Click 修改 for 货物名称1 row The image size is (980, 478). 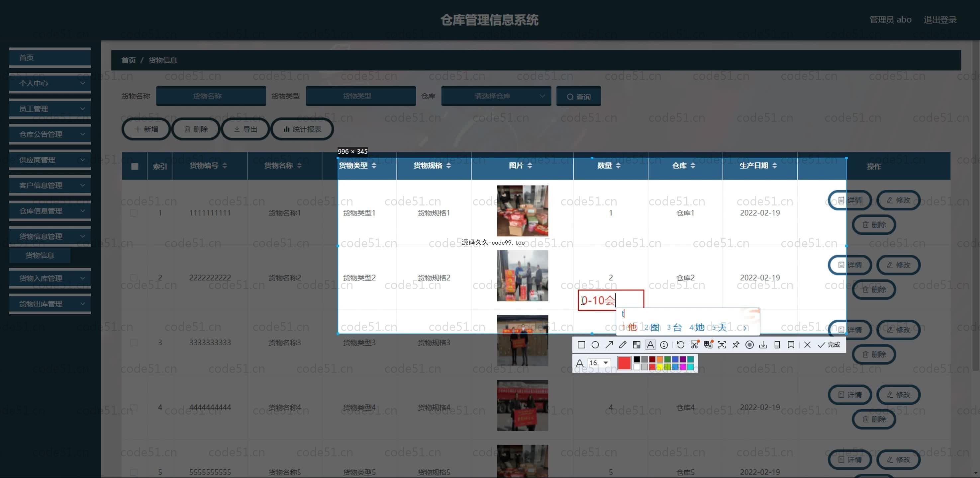click(x=899, y=200)
